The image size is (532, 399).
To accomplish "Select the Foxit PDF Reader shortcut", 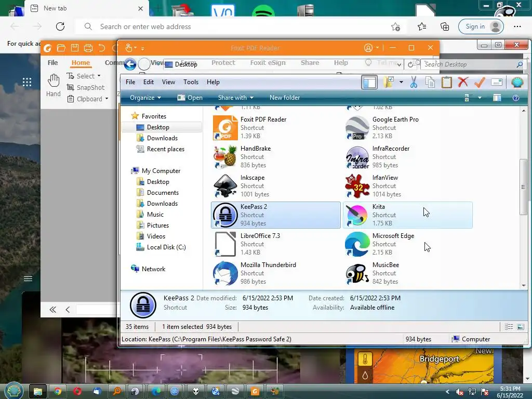I will coord(275,128).
